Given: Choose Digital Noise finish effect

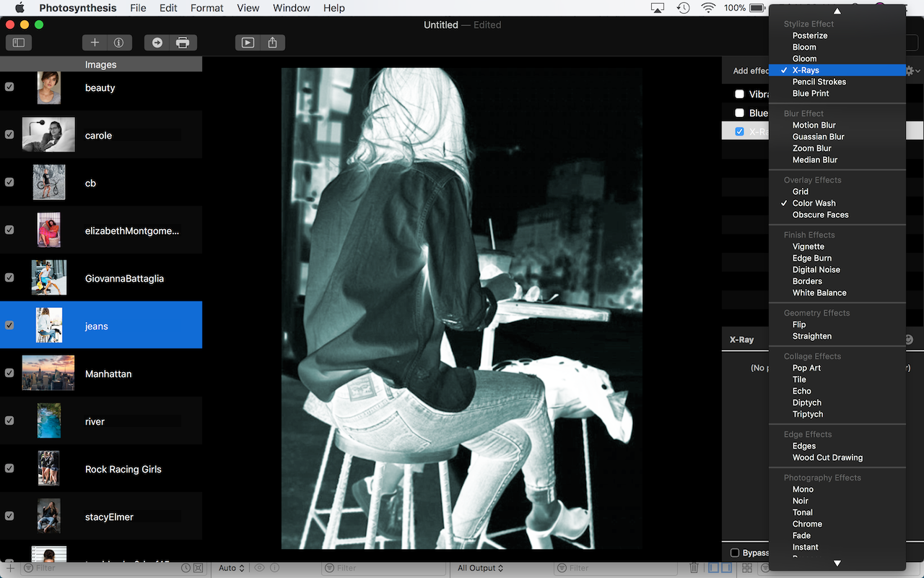Looking at the screenshot, I should click(837, 269).
